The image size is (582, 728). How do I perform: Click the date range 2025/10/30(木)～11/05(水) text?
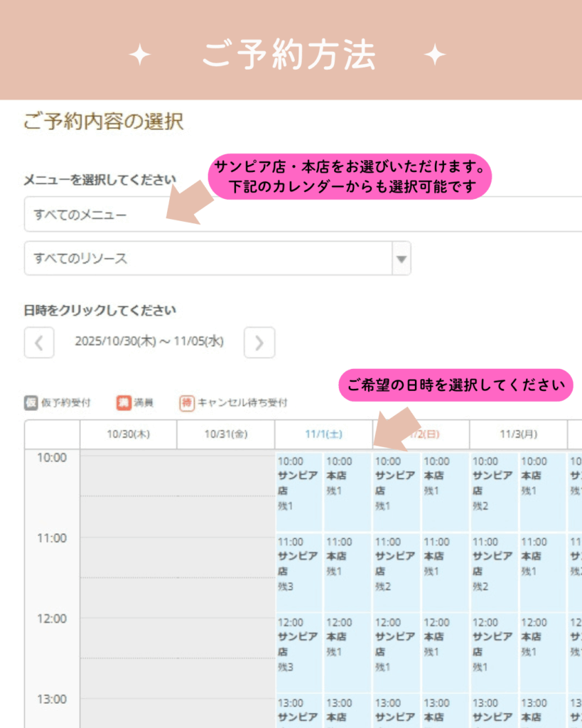click(x=149, y=342)
